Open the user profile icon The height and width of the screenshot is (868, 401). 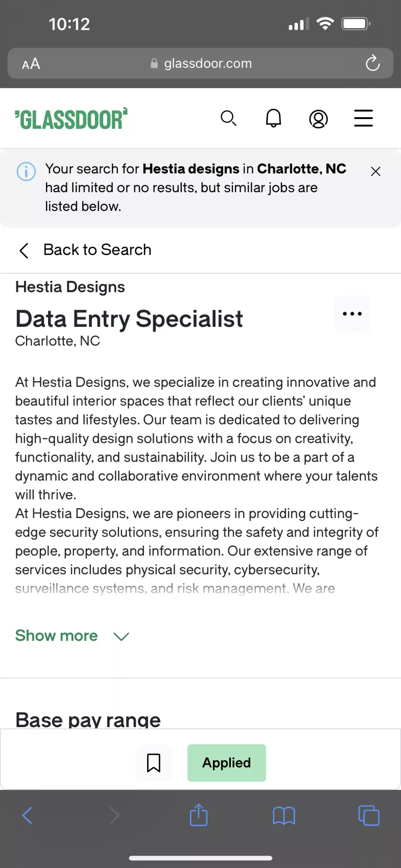[x=319, y=119]
